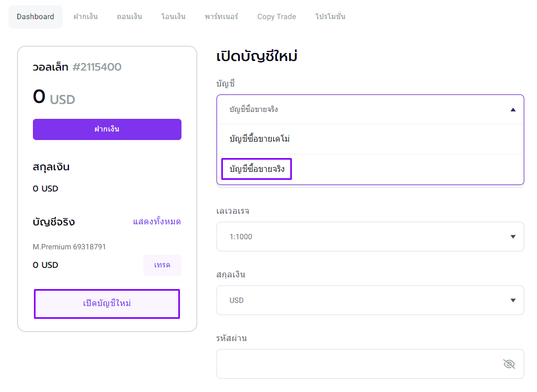The width and height of the screenshot is (537, 392).
Task: Open the Dashboard tab
Action: tap(35, 17)
